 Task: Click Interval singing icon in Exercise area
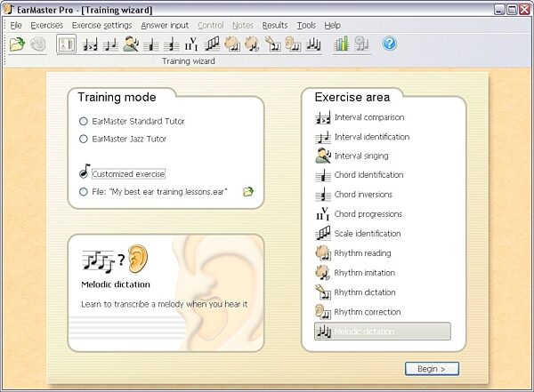coord(323,156)
